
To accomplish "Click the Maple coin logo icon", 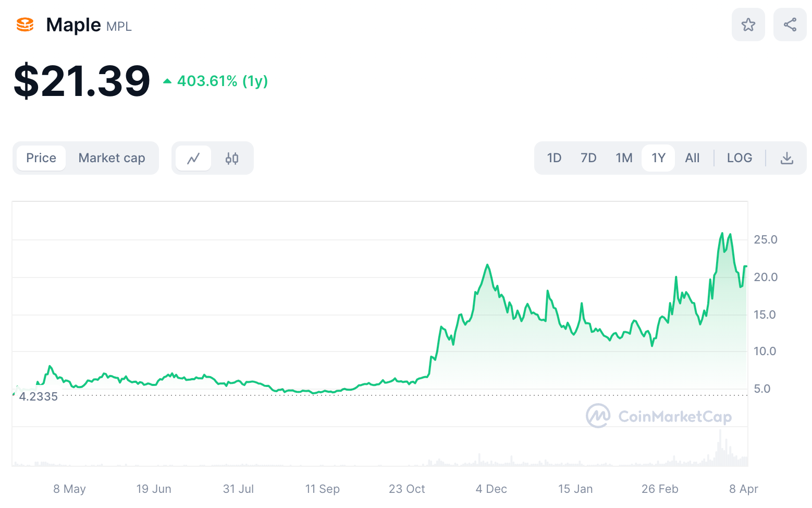I will 25,25.
